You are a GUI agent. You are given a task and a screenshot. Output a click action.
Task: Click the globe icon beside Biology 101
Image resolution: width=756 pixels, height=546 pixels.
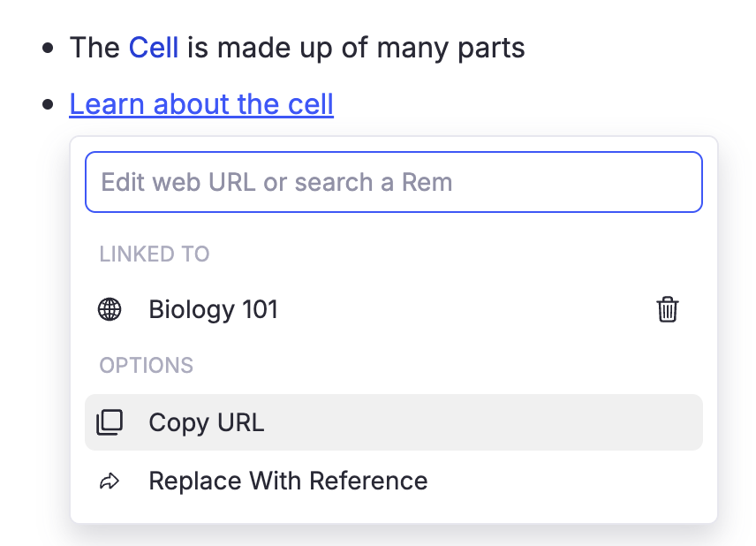[110, 309]
